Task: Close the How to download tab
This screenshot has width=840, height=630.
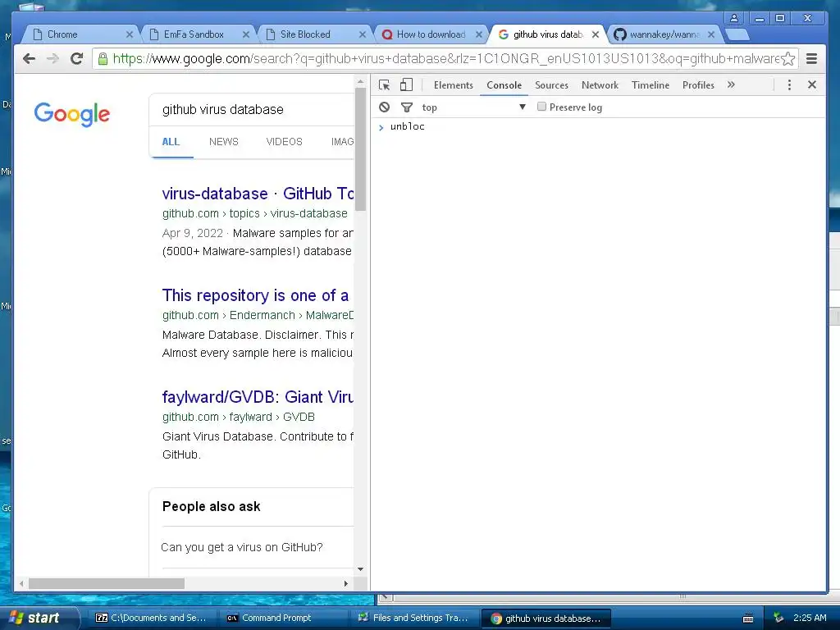Action: point(479,34)
